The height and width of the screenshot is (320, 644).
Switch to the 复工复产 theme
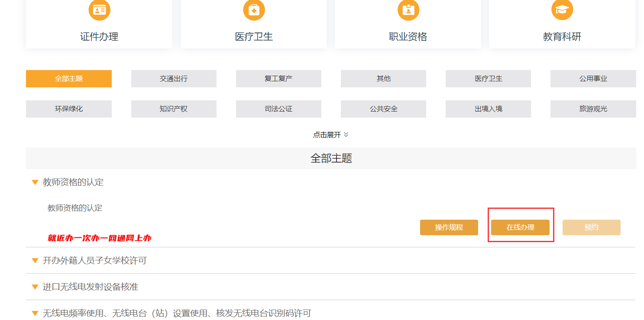(278, 79)
